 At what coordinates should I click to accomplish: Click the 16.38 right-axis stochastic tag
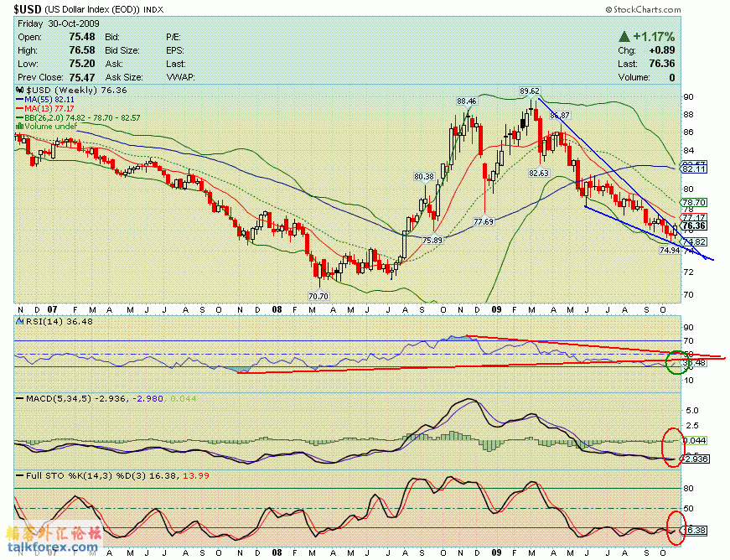click(x=696, y=530)
